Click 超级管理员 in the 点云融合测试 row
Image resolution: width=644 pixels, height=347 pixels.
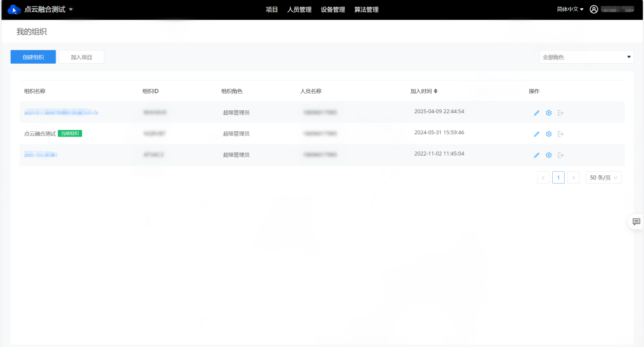(x=236, y=134)
